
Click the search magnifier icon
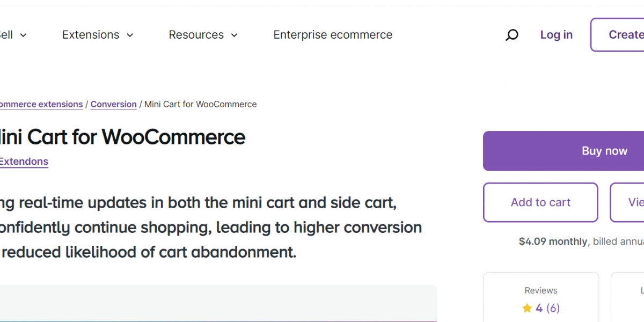pos(512,35)
